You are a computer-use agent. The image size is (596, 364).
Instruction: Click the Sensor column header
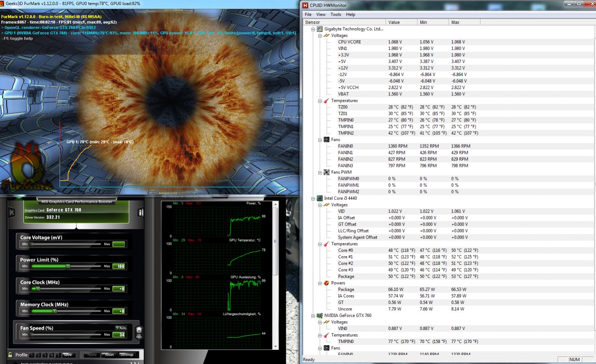tap(344, 22)
